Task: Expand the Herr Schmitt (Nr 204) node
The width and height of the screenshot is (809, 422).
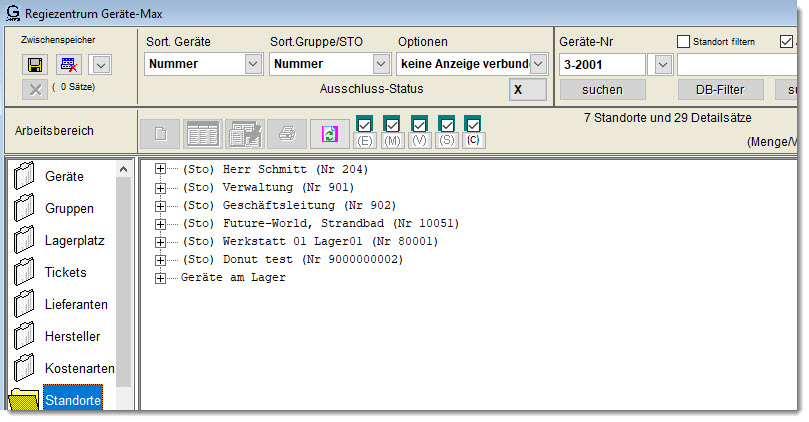Action: [x=160, y=169]
